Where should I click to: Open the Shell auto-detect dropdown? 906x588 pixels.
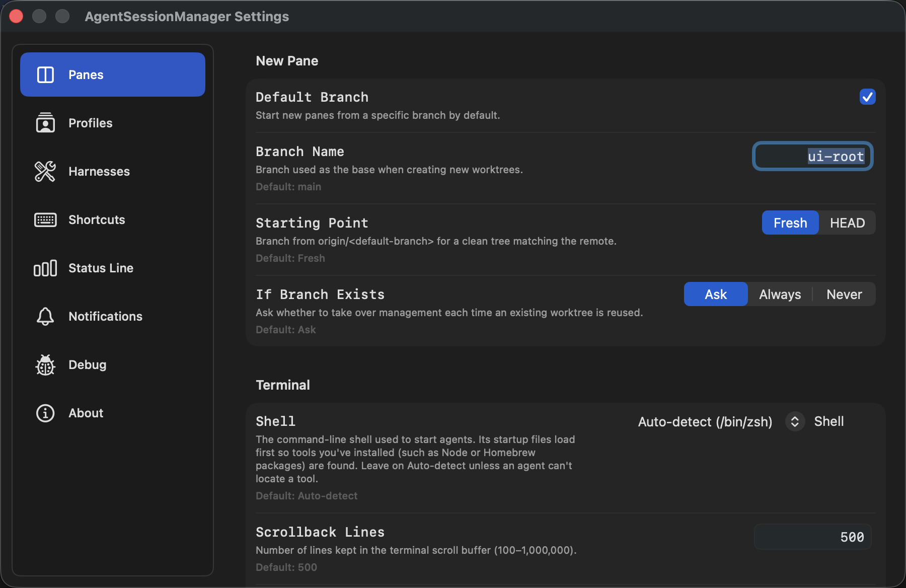[721, 421]
